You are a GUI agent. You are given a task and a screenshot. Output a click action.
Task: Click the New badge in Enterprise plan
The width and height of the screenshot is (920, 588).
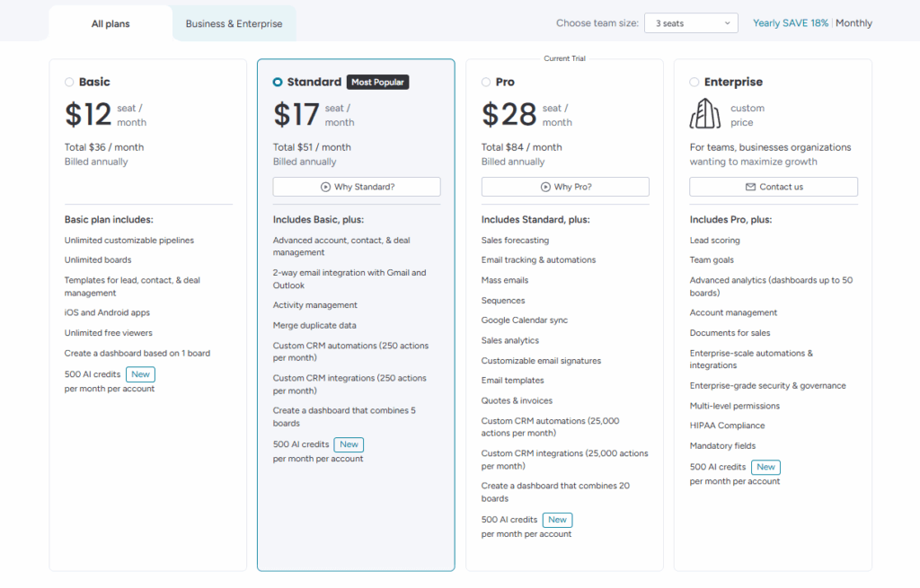pyautogui.click(x=765, y=467)
